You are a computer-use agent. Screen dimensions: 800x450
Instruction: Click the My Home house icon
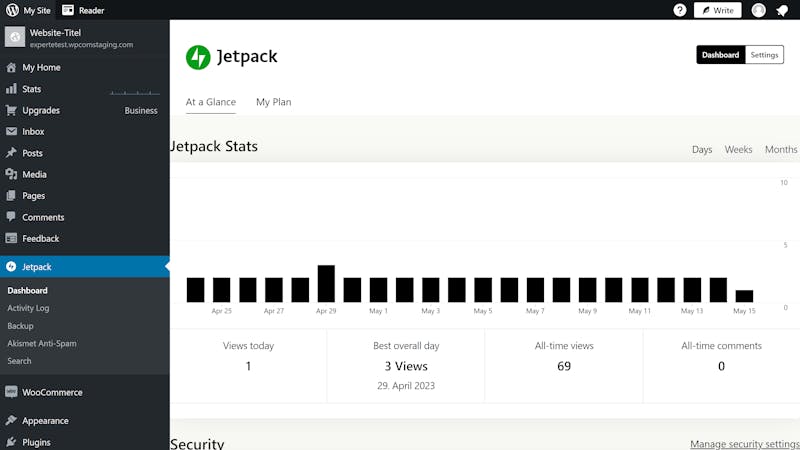(11, 67)
